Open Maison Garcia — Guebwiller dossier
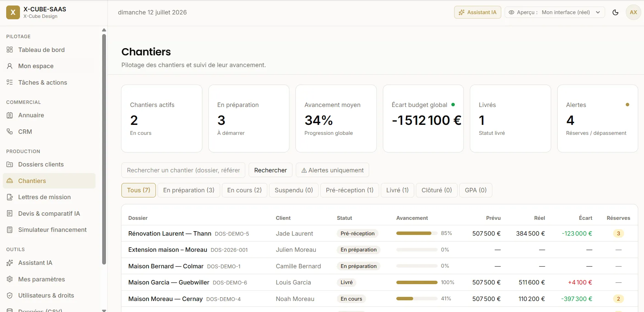This screenshot has width=644, height=312. 169,282
